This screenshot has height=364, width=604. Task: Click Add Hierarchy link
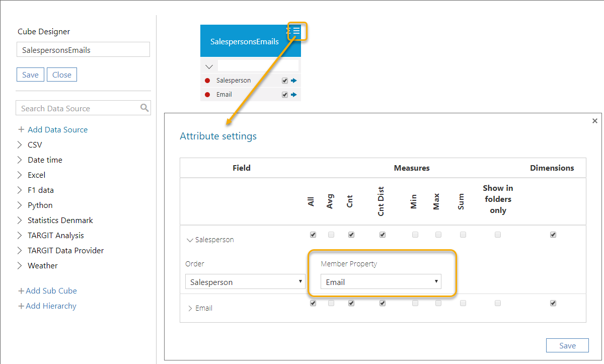[x=47, y=306]
